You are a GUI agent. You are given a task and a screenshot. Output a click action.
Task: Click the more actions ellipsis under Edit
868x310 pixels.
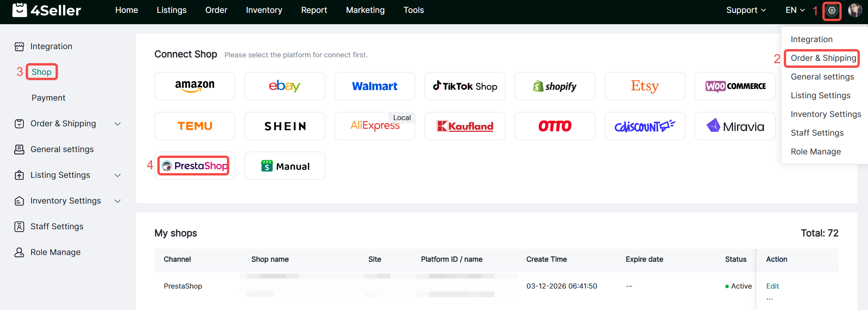769,299
